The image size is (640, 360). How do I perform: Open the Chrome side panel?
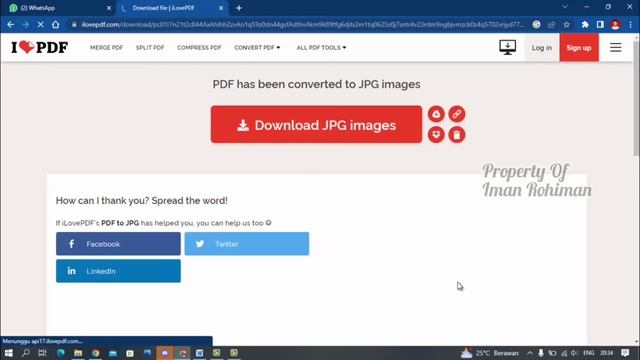click(600, 24)
